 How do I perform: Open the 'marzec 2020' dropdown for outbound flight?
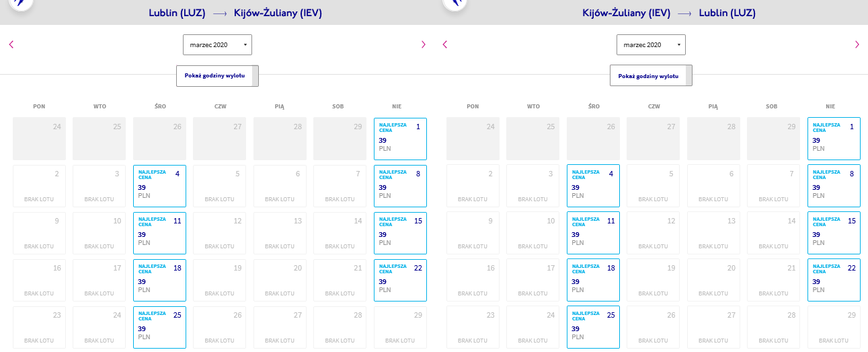pos(217,44)
